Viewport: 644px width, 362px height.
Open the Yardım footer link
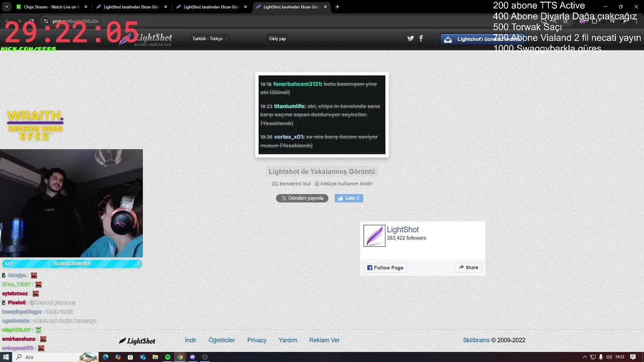(288, 340)
